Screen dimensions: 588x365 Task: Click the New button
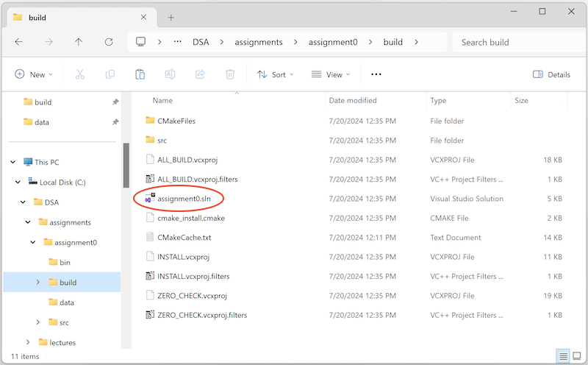point(35,74)
